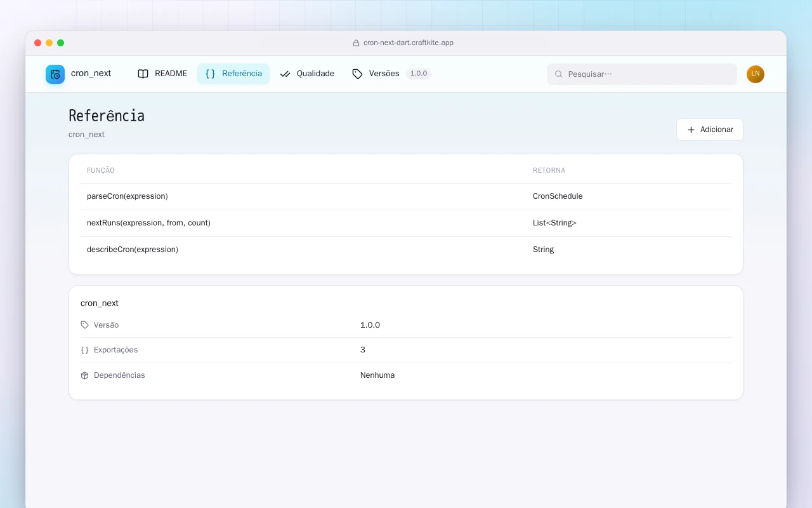Click String return type of describeCron
Screen dimensions: 812x508
[x=543, y=250]
